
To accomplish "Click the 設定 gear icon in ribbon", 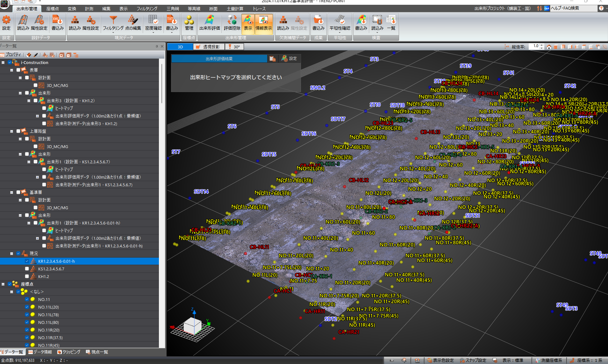I will pos(6,23).
